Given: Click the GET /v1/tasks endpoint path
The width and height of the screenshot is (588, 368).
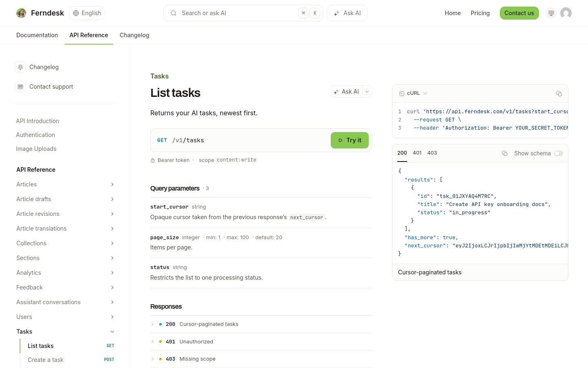Looking at the screenshot, I should (188, 140).
